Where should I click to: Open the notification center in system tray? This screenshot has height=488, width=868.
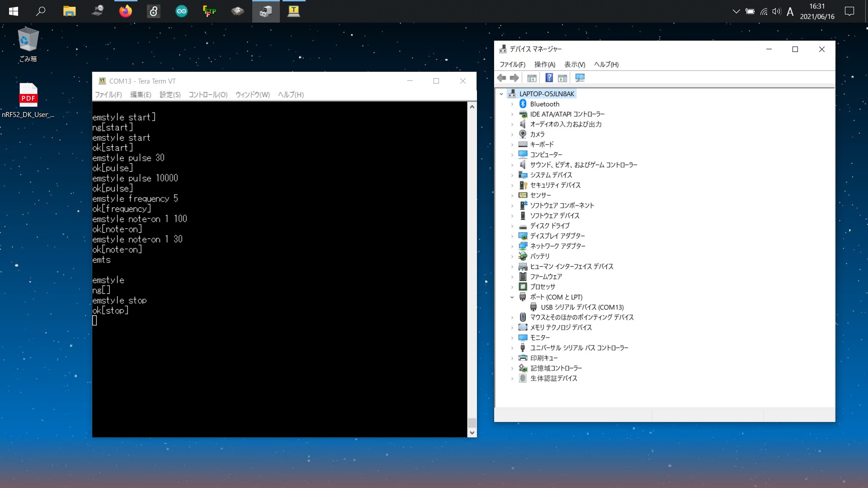click(849, 11)
